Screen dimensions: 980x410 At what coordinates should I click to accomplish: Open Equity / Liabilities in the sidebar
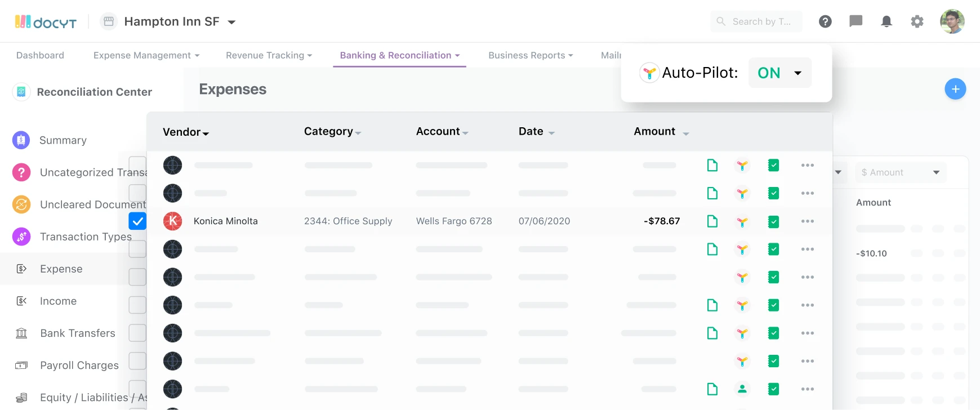pyautogui.click(x=93, y=398)
